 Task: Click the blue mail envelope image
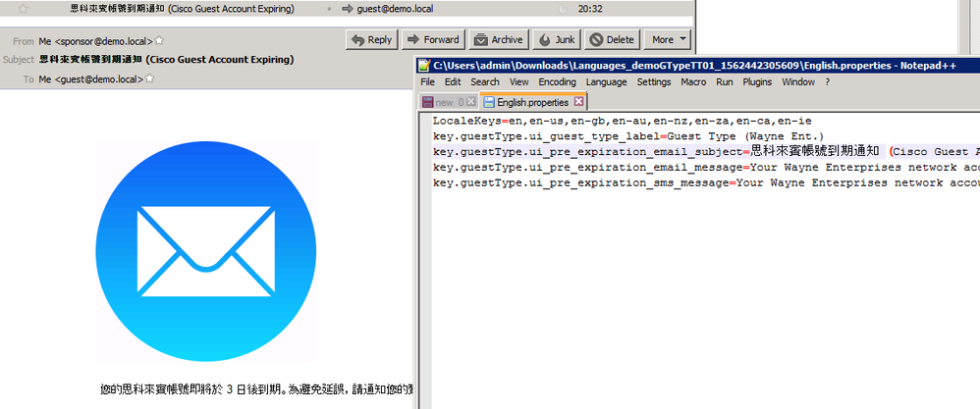tap(205, 252)
